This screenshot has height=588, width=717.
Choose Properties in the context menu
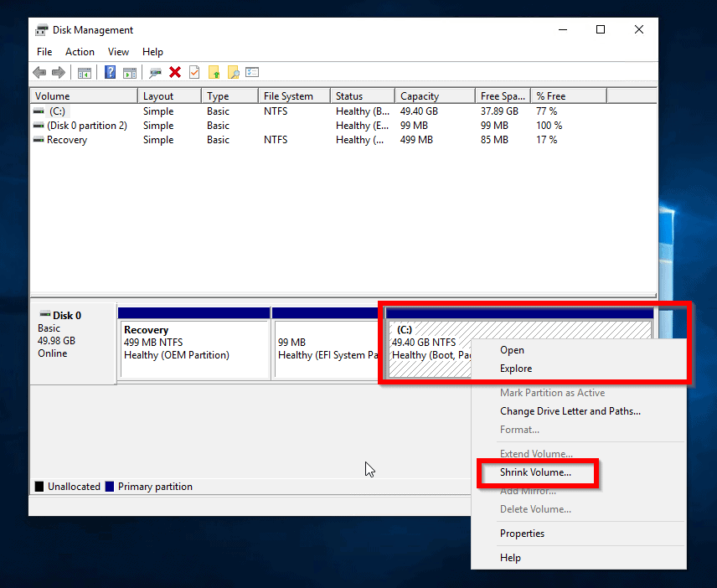[x=522, y=534]
